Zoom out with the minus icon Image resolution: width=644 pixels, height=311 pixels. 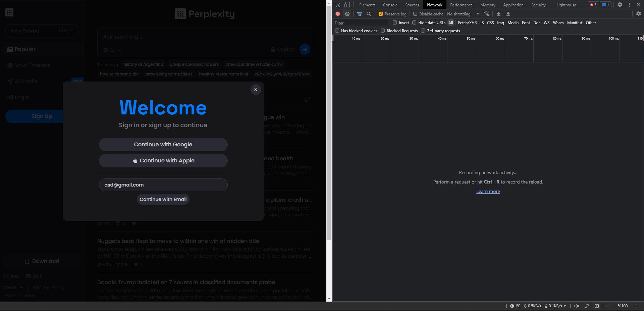tap(608, 306)
